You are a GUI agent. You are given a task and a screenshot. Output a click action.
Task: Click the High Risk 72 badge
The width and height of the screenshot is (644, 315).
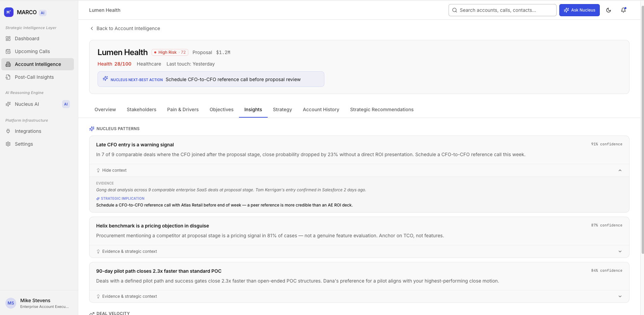tap(170, 52)
